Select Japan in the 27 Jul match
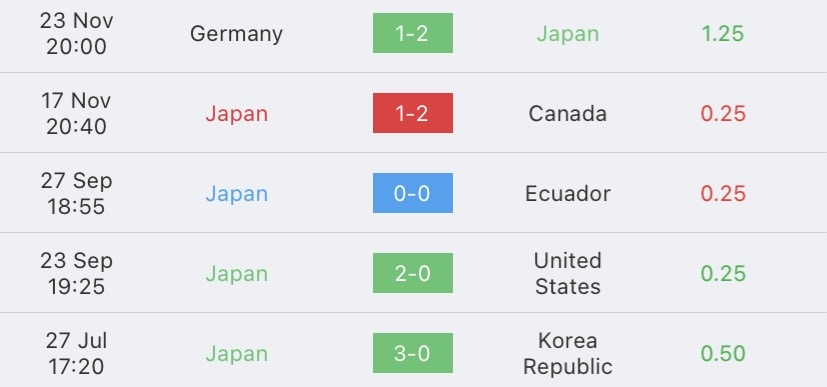 (x=236, y=354)
